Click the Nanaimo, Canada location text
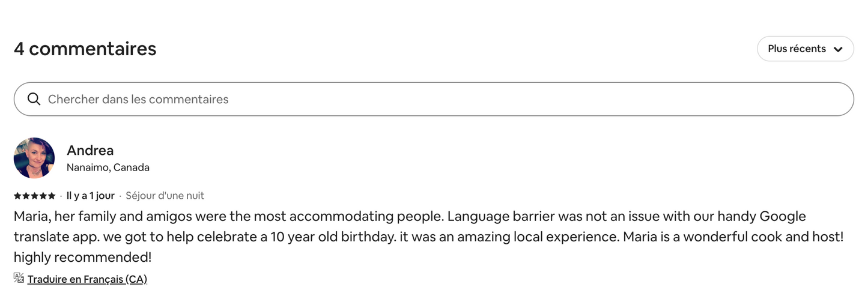The height and width of the screenshot is (299, 868). click(x=108, y=168)
